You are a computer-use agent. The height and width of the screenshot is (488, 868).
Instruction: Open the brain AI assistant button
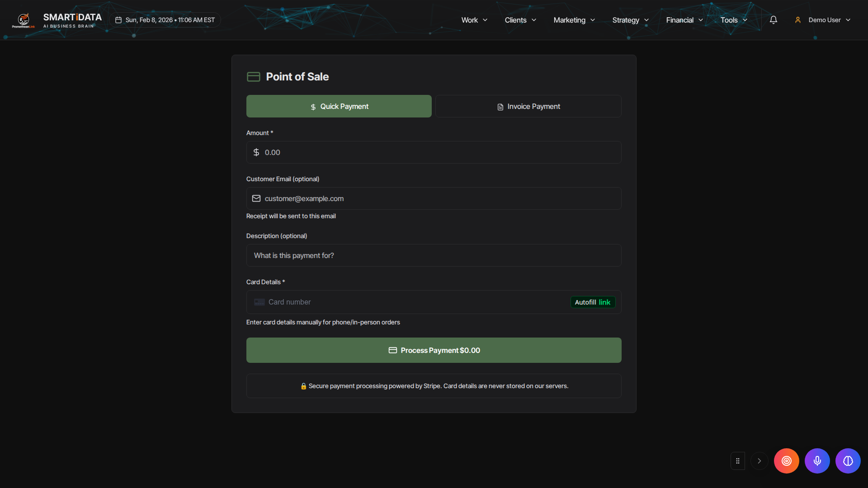848,461
